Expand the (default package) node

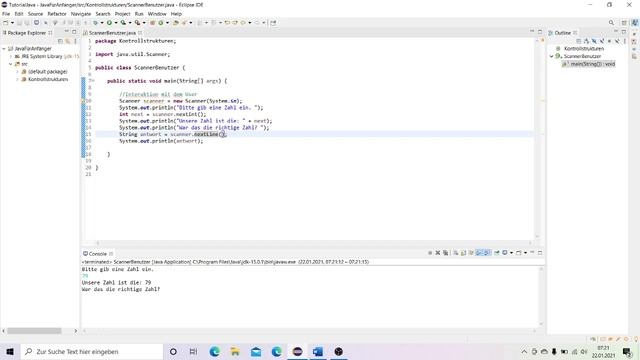point(18,72)
